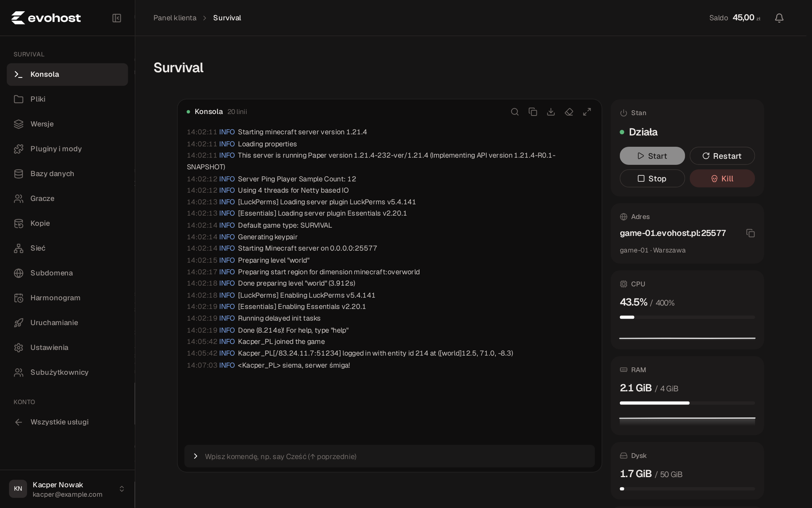The width and height of the screenshot is (812, 508).
Task: Click the evohost logo
Action: (x=46, y=18)
